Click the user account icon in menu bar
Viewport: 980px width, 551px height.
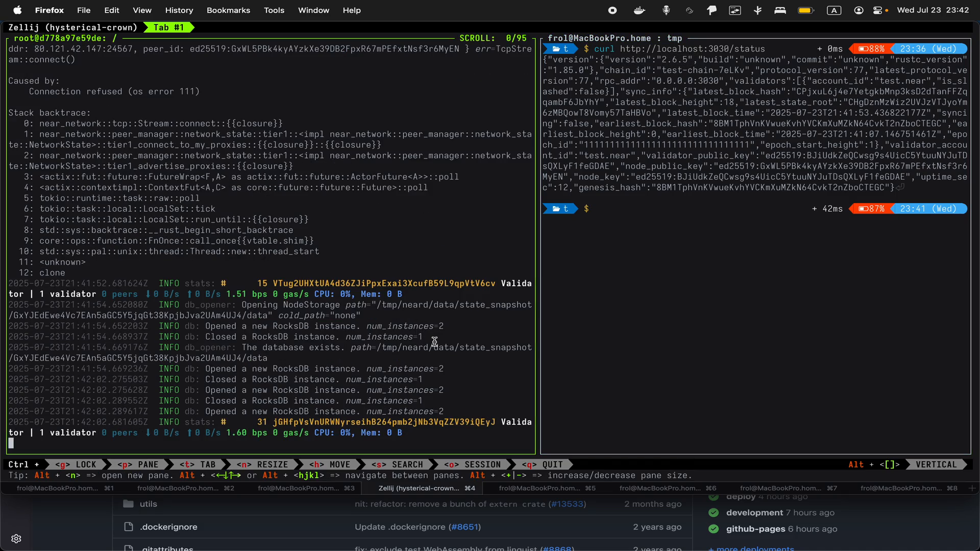coord(859,10)
